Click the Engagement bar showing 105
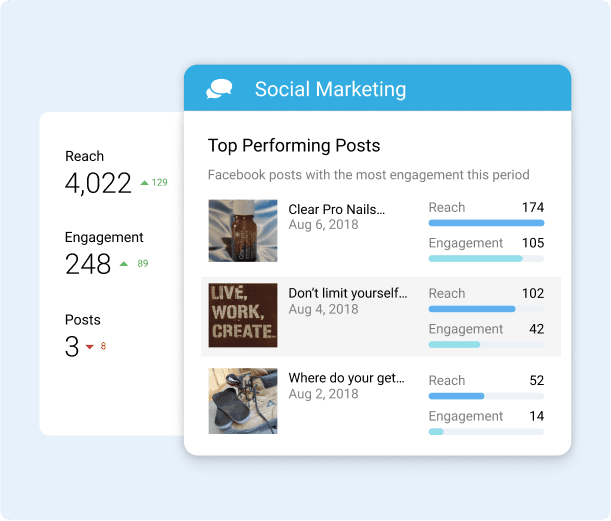 pyautogui.click(x=486, y=258)
